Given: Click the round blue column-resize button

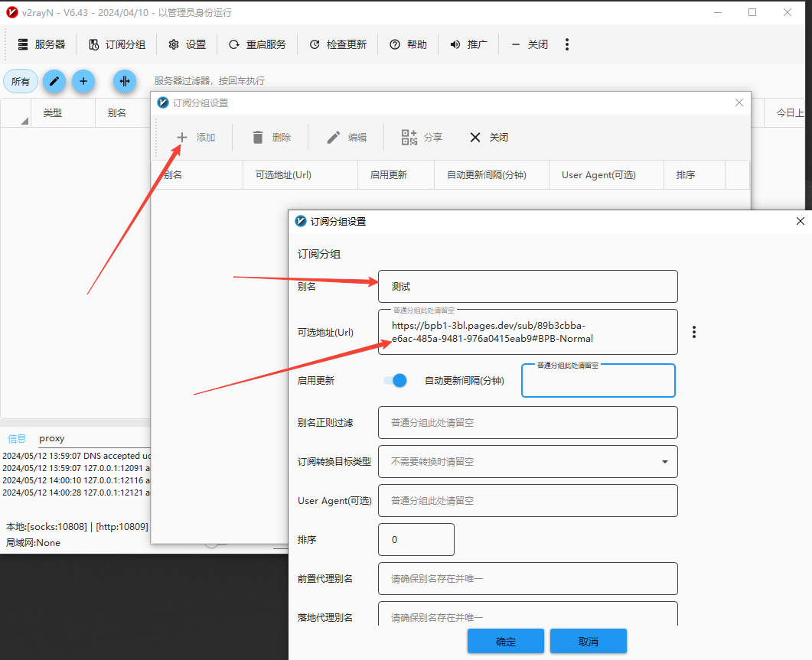Looking at the screenshot, I should click(x=124, y=81).
